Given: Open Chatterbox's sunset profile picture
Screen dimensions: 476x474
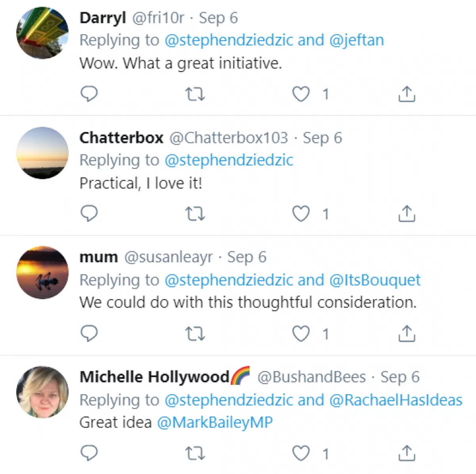Looking at the screenshot, I should (x=42, y=153).
